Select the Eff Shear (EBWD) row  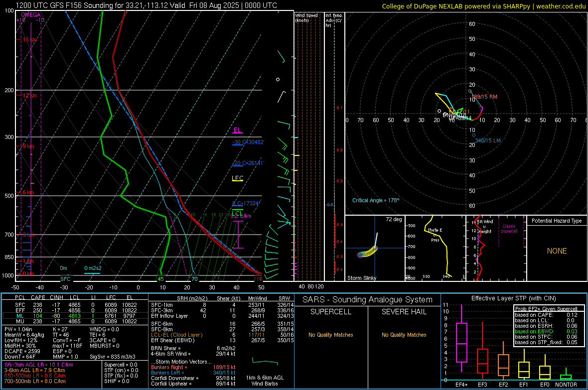click(x=221, y=341)
